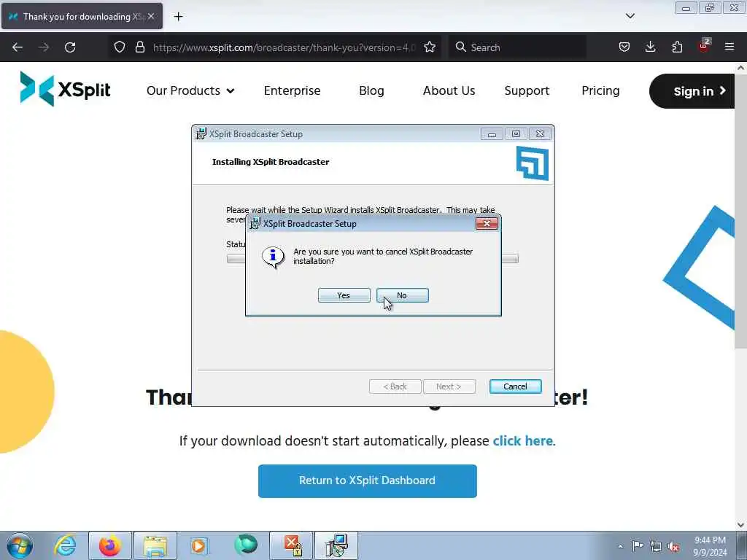Open the Firefox hamburger menu
The height and width of the screenshot is (560, 747).
point(729,47)
